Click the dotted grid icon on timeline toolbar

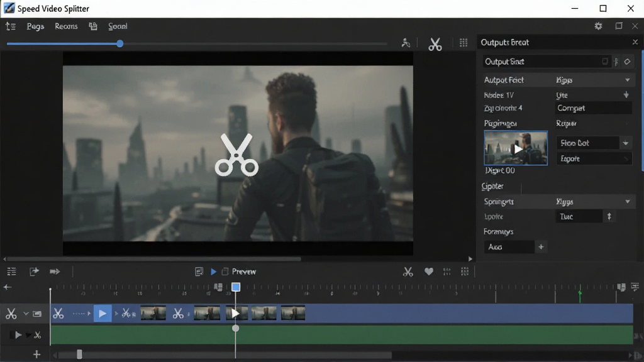(x=465, y=271)
